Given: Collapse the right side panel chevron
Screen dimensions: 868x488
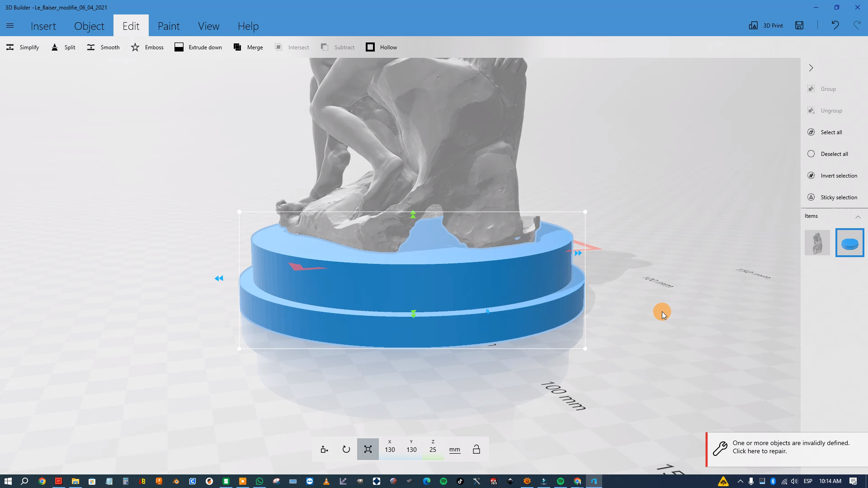Looking at the screenshot, I should click(811, 68).
